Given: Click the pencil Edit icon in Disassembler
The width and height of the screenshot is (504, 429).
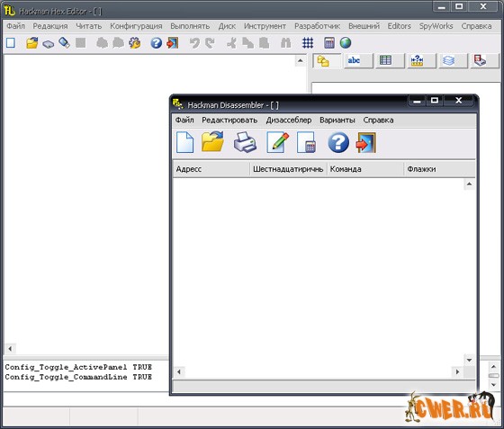Looking at the screenshot, I should click(278, 142).
